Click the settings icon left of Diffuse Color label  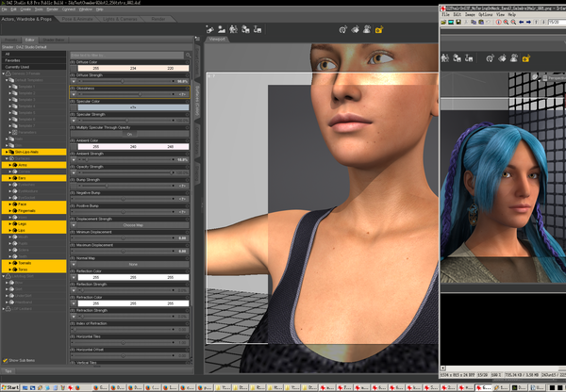pos(73,62)
